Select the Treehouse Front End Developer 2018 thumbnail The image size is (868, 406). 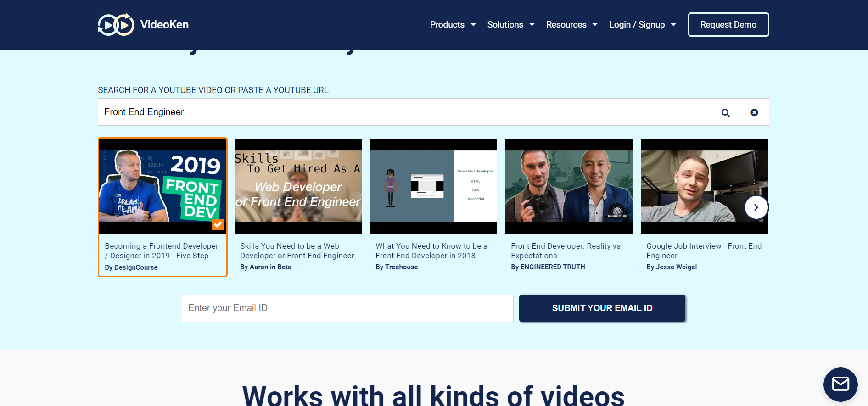(x=433, y=186)
